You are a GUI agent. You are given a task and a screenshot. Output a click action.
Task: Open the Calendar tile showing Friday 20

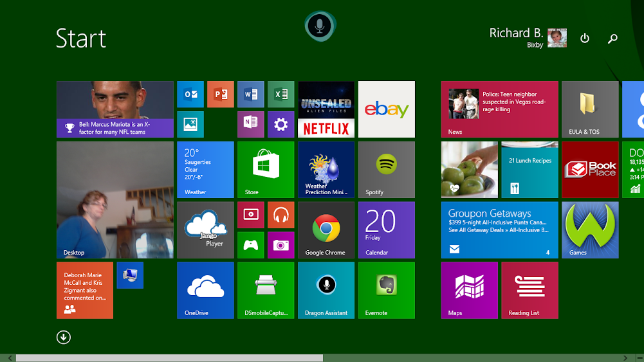387,230
